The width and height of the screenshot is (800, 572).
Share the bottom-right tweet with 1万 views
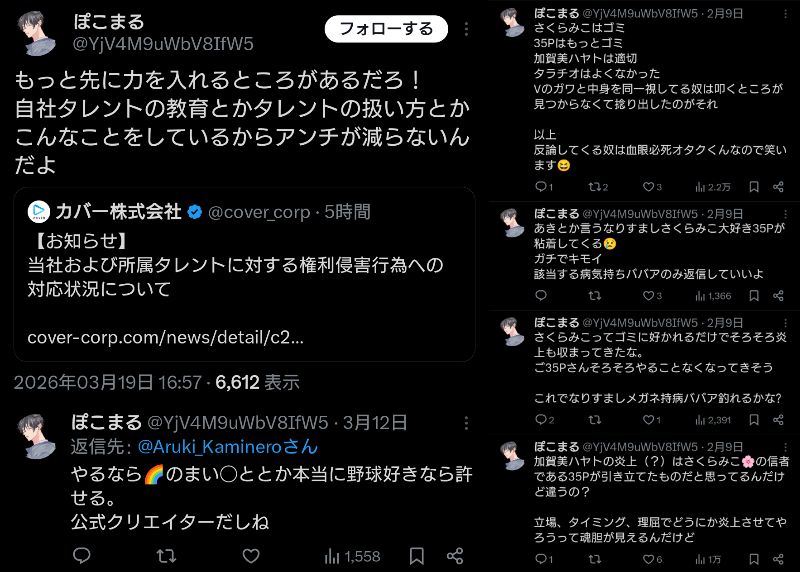[778, 559]
